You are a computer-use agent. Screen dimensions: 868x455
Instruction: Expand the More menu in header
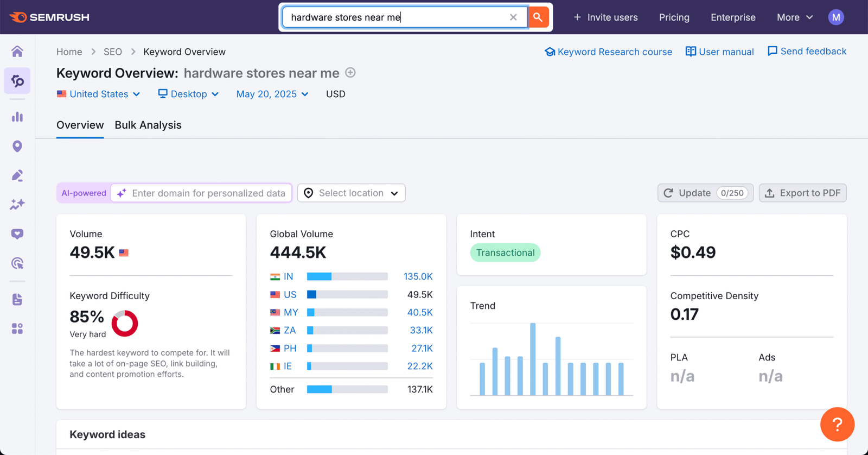795,17
